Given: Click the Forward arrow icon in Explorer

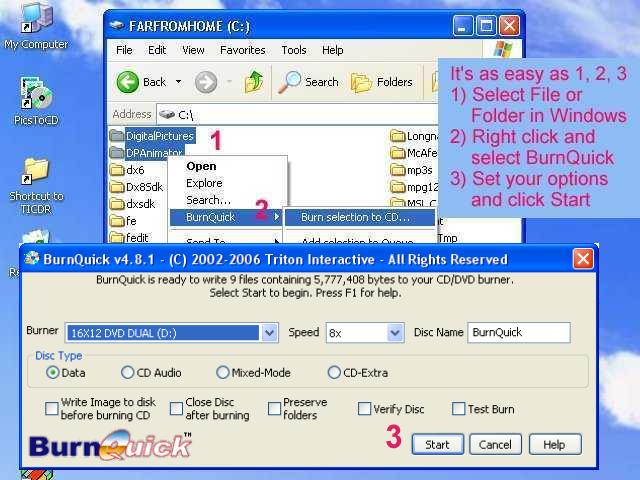Looking at the screenshot, I should [206, 82].
